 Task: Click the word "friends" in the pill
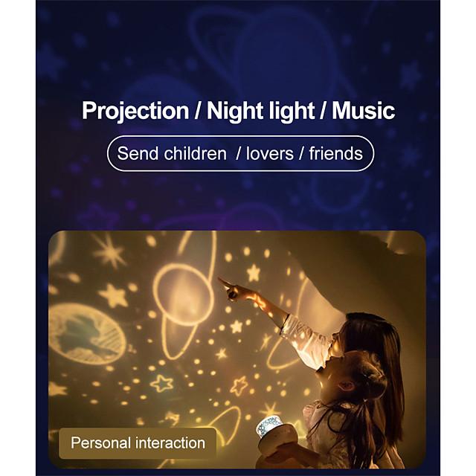click(x=338, y=154)
